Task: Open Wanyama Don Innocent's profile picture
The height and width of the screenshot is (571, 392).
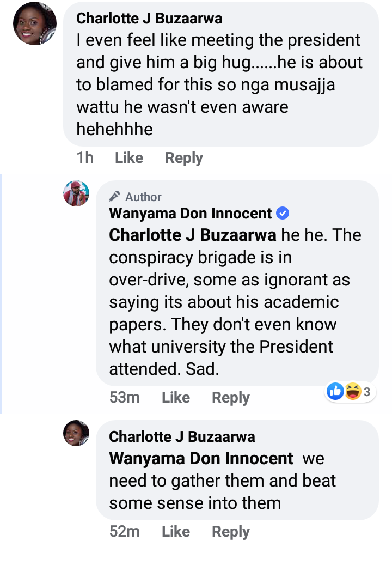Action: coord(76,193)
